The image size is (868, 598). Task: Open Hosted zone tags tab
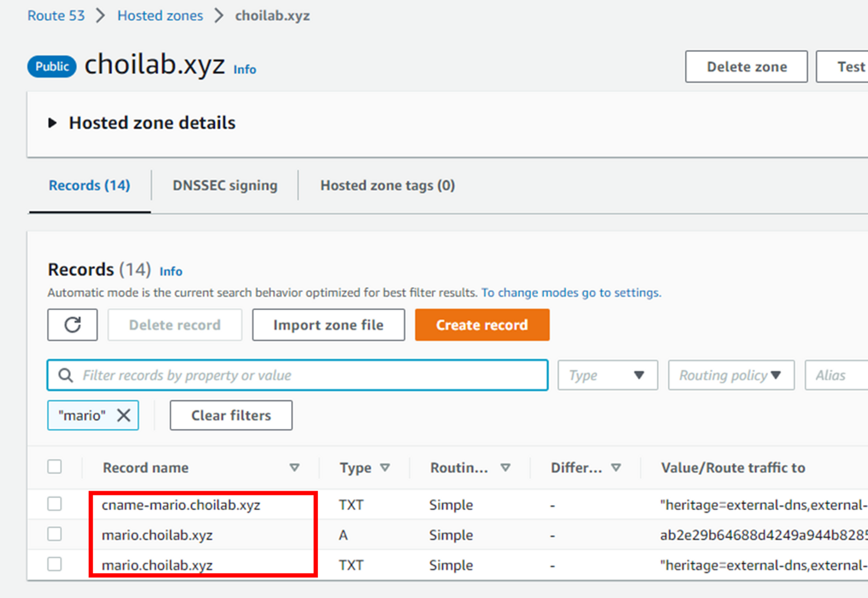pos(387,186)
